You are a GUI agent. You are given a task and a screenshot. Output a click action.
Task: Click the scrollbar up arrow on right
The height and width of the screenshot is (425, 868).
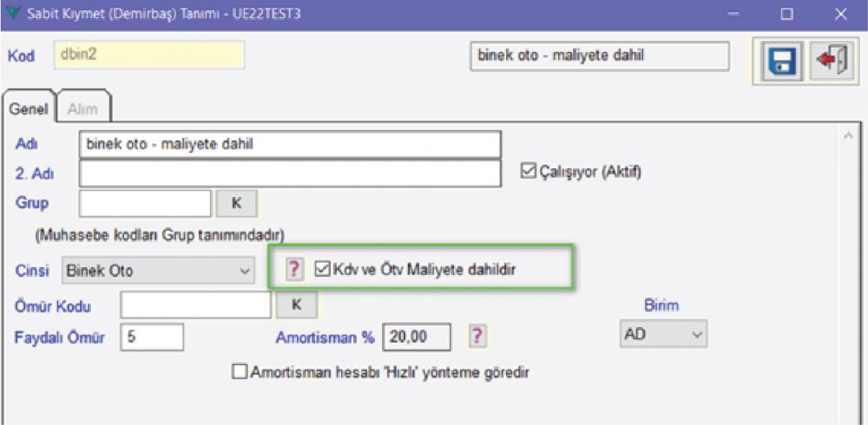click(848, 135)
